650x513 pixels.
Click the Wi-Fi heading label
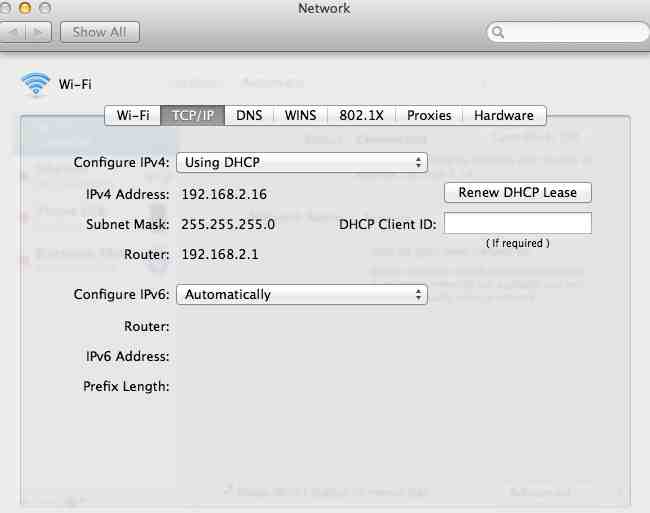point(75,84)
